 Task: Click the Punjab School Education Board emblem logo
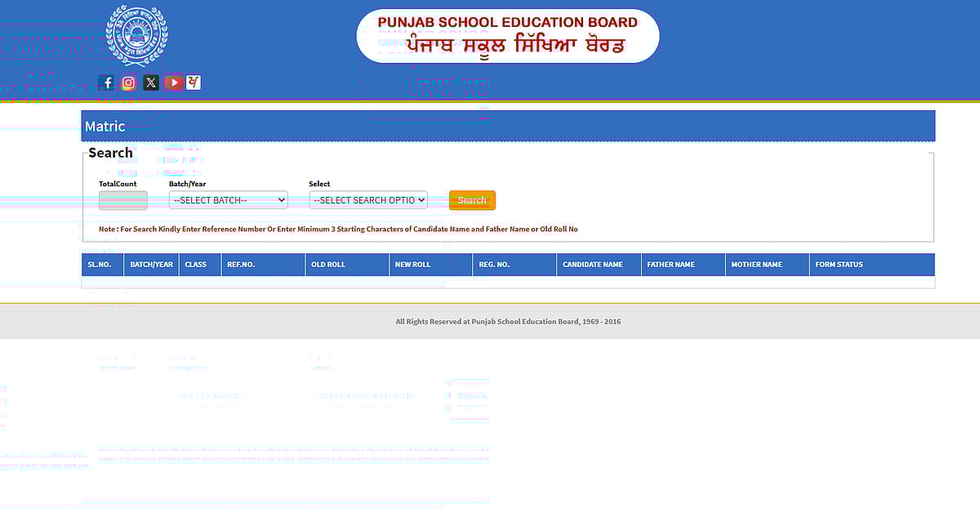click(137, 34)
